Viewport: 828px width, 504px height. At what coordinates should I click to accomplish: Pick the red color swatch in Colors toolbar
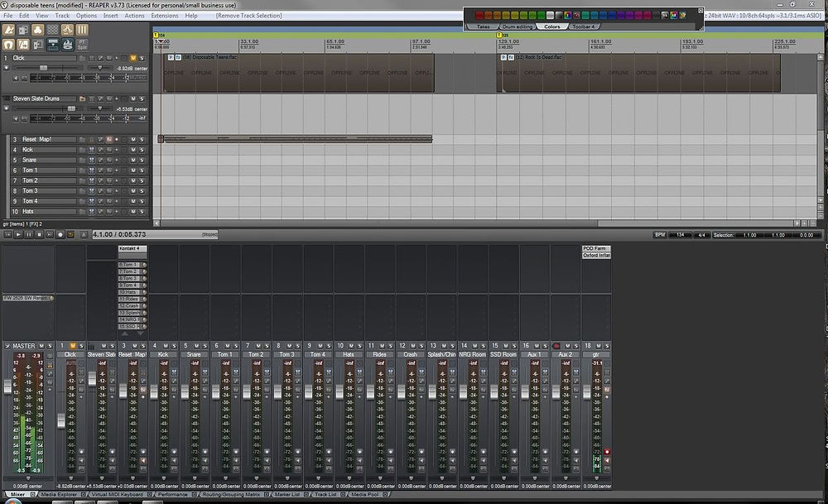click(479, 15)
